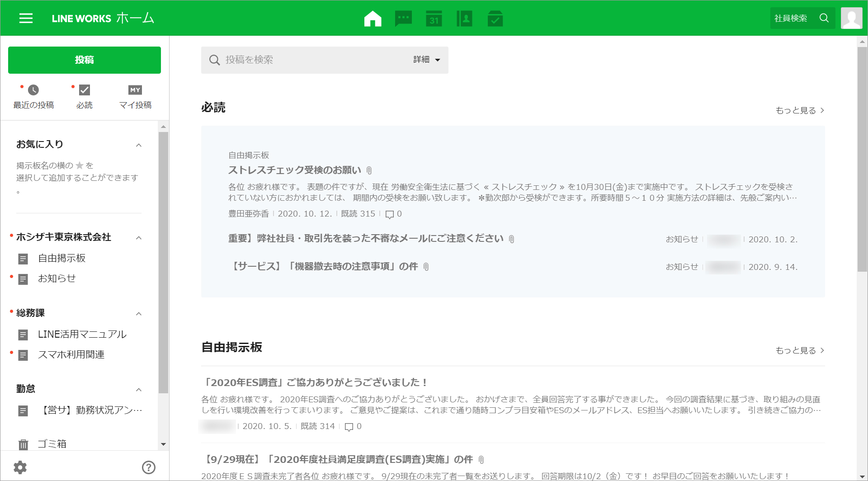Collapse the お気に入り section
This screenshot has height=481, width=868.
(139, 145)
